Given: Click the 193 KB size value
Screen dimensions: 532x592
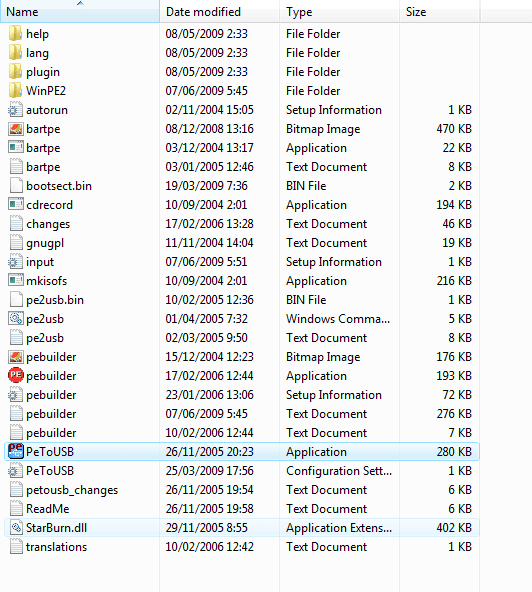Looking at the screenshot, I should 454,376.
